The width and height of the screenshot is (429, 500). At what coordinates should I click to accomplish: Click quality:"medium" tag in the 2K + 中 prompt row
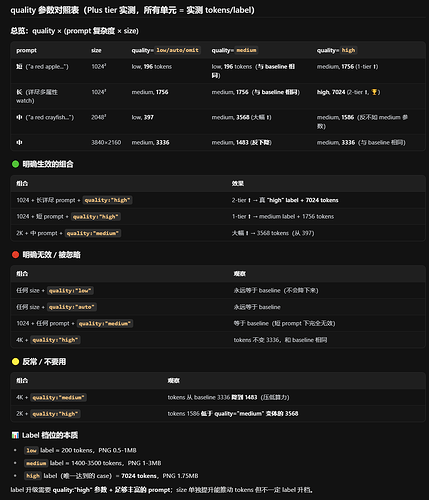pyautogui.click(x=93, y=233)
